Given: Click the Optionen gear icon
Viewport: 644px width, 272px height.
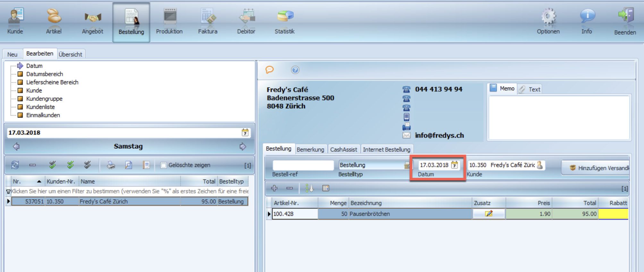Looking at the screenshot, I should point(548,16).
